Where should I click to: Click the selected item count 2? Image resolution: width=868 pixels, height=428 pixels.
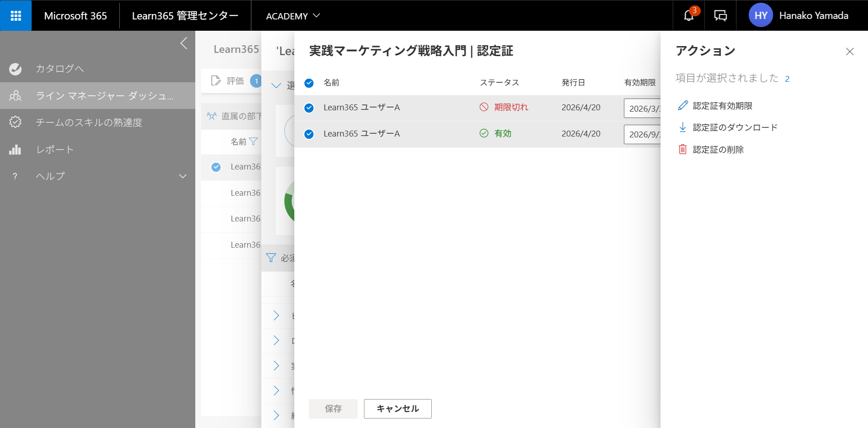click(787, 79)
